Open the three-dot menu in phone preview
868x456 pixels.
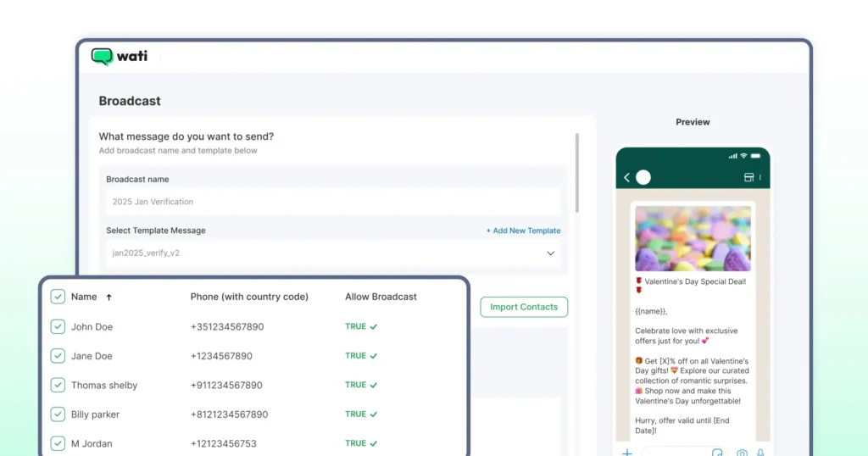(x=760, y=177)
